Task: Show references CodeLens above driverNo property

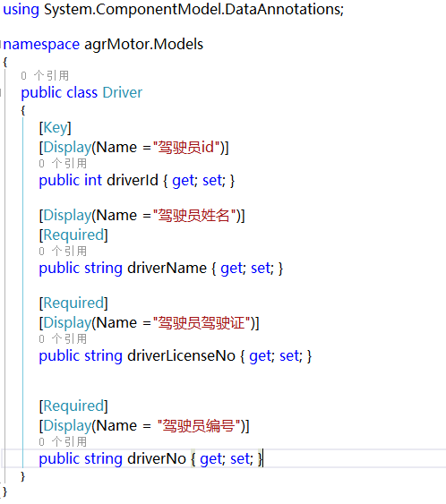Action: 63,441
